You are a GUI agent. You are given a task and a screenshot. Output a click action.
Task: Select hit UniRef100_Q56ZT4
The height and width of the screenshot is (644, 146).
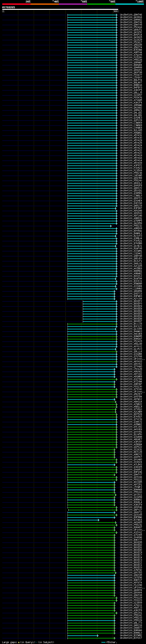click(131, 47)
